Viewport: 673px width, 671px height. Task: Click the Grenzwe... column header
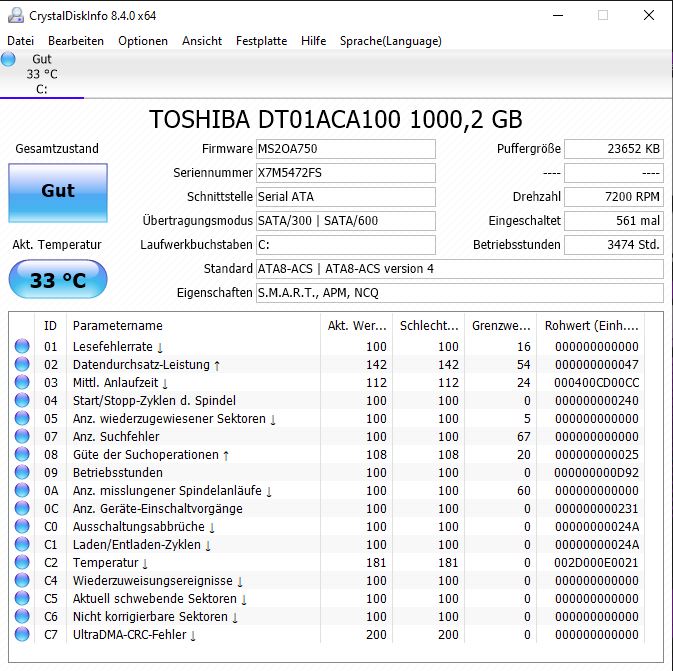(x=501, y=326)
